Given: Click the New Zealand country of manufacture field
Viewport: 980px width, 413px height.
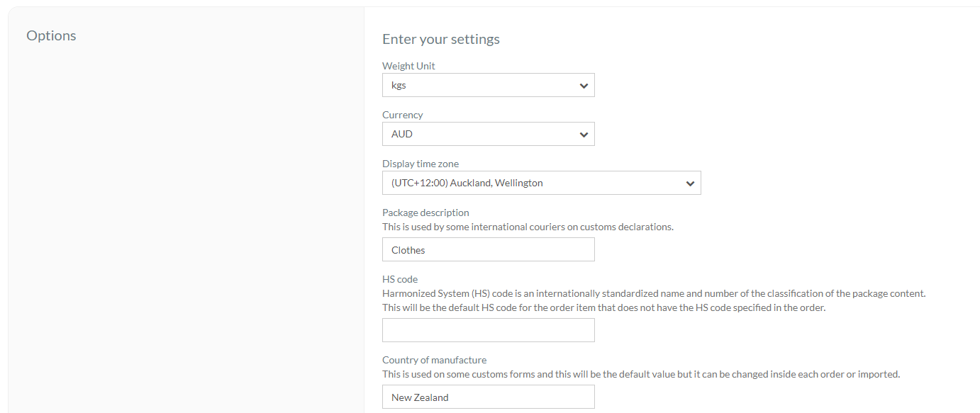Looking at the screenshot, I should 489,397.
